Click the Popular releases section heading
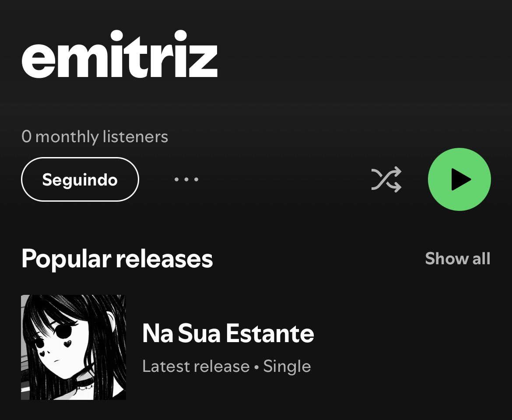This screenshot has width=512, height=420. (x=117, y=259)
